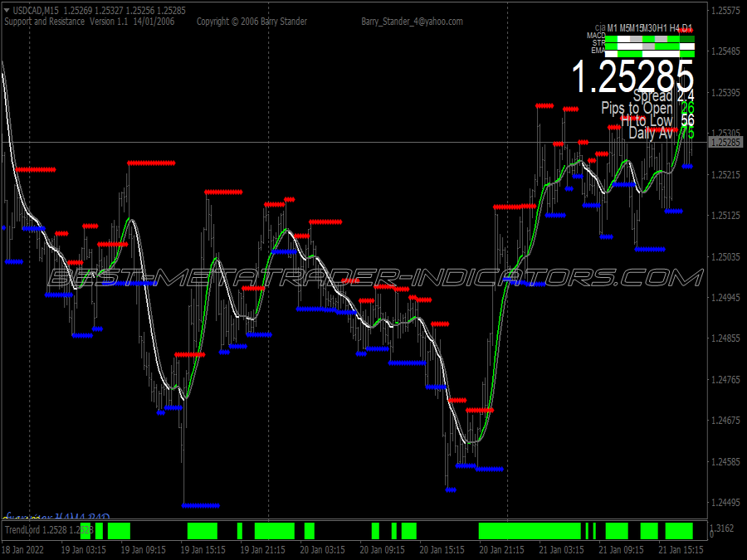Click the 1.25575 price axis label
This screenshot has width=747, height=560.
coord(725,11)
